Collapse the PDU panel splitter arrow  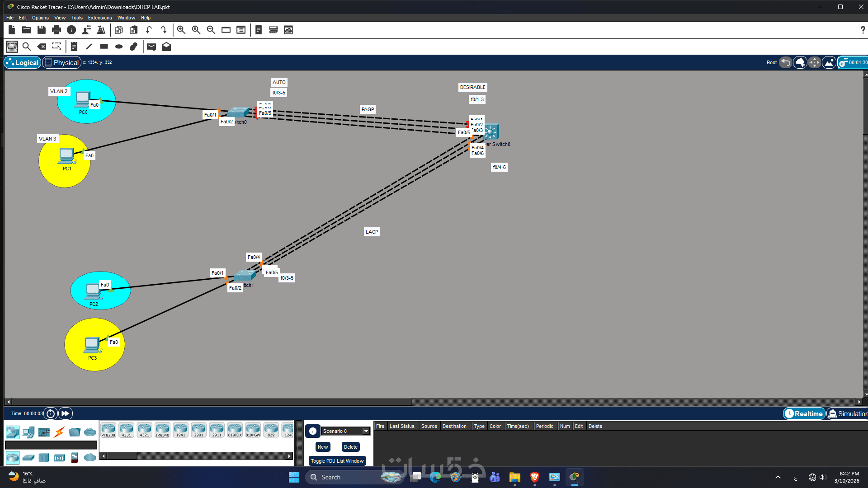(x=298, y=445)
